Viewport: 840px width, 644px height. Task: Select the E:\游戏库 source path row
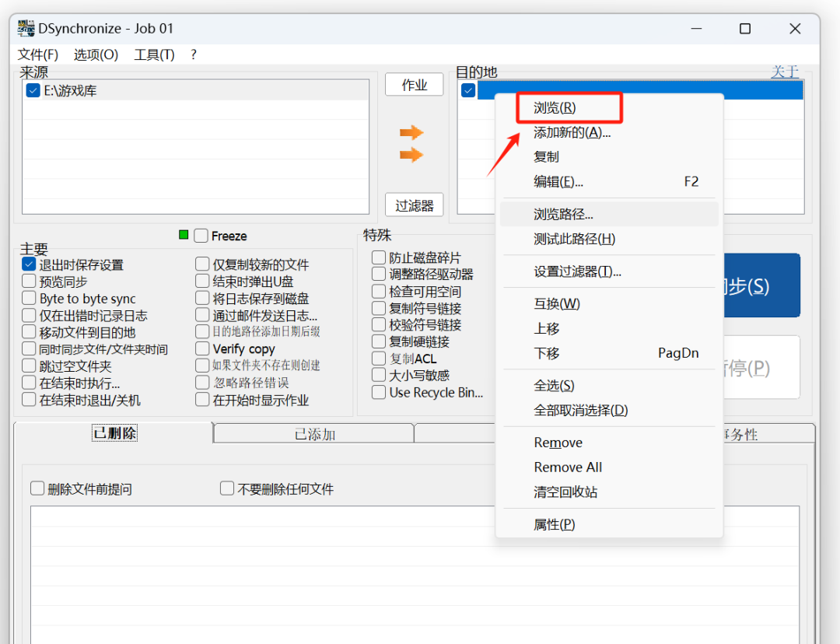tap(195, 90)
